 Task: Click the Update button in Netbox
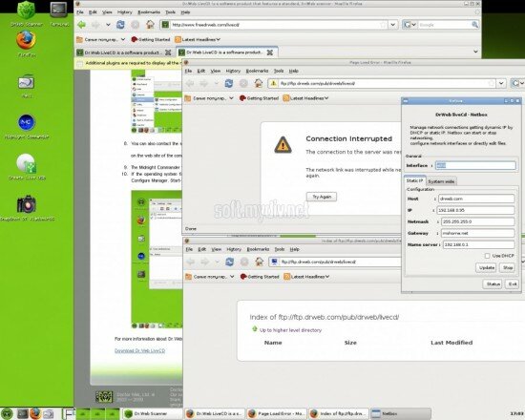(x=487, y=267)
